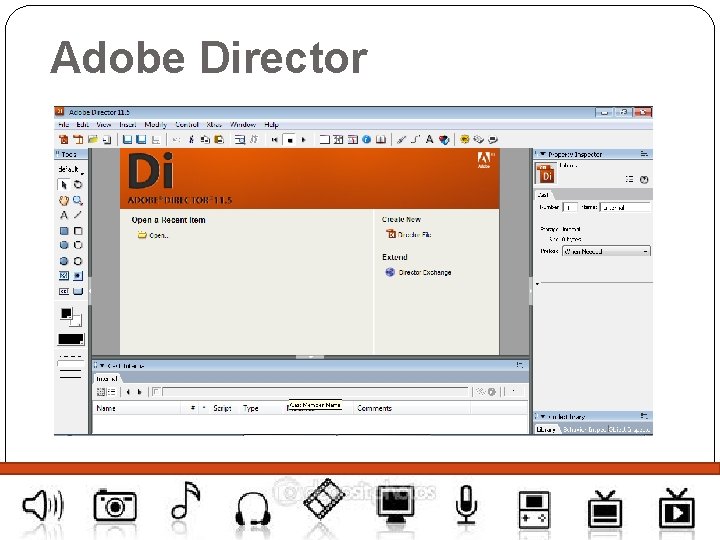Image resolution: width=720 pixels, height=540 pixels.
Task: Click the black pattern swatch
Action: pyautogui.click(x=71, y=339)
